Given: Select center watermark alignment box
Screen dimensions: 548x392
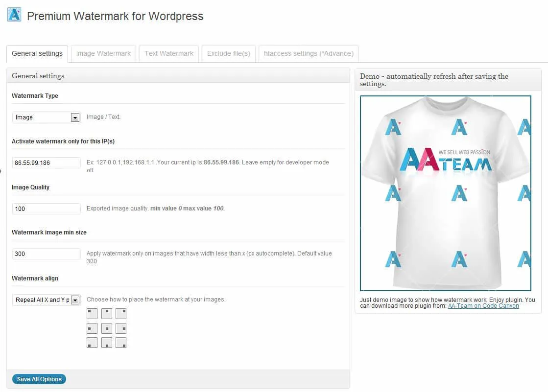Looking at the screenshot, I should [x=107, y=328].
